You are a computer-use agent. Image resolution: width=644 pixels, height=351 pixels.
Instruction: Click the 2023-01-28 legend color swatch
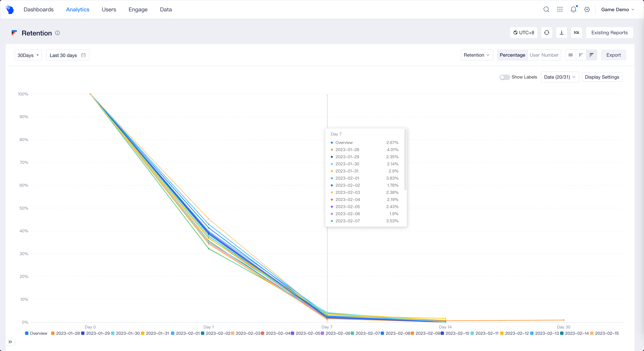pos(53,333)
